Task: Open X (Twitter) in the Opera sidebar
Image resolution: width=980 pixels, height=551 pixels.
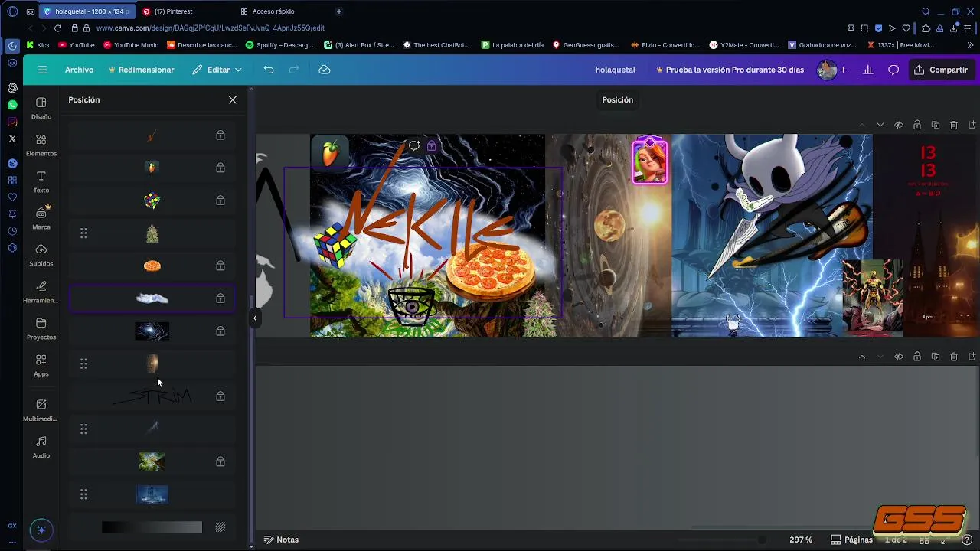Action: (x=12, y=139)
